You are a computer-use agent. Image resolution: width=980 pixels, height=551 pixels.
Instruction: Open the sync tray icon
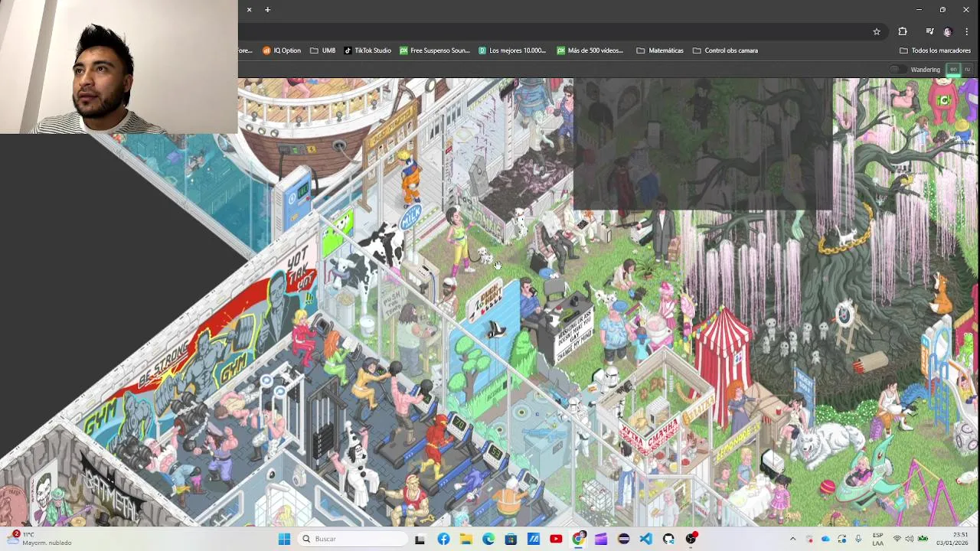click(842, 539)
